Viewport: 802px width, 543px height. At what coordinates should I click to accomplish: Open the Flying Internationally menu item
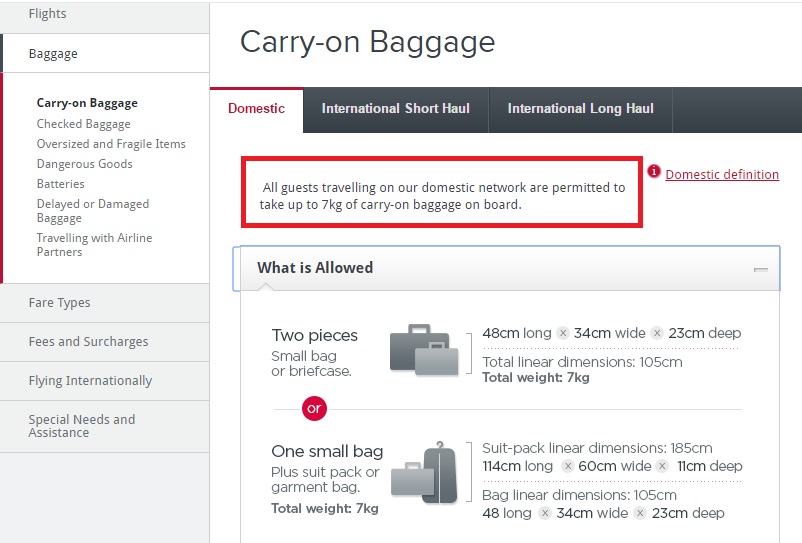tap(104, 381)
